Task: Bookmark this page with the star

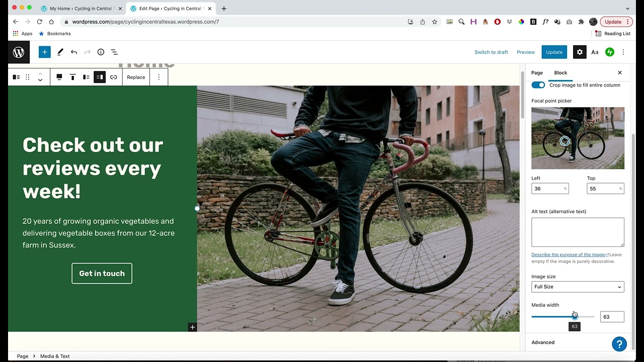Action: 434,22
